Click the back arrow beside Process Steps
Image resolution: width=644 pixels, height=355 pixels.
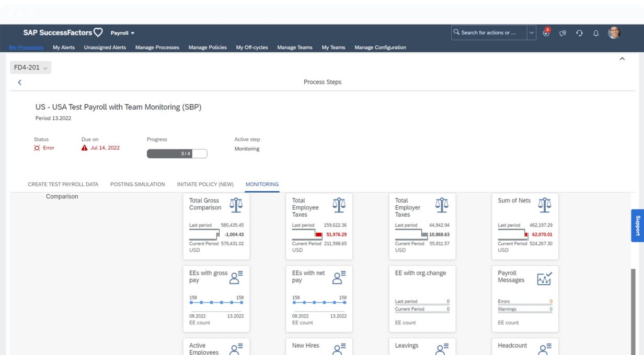pos(20,82)
